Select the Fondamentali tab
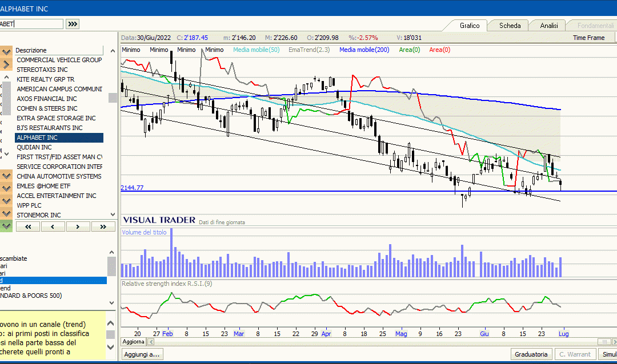 click(595, 26)
